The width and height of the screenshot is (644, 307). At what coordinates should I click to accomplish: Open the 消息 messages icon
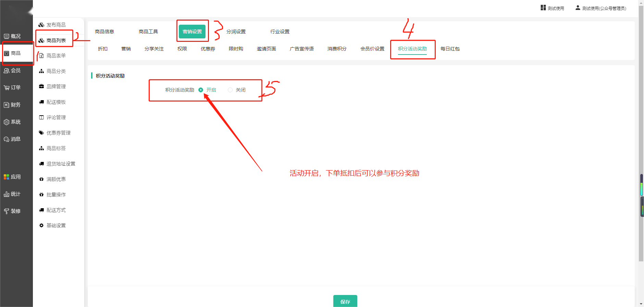pos(7,139)
